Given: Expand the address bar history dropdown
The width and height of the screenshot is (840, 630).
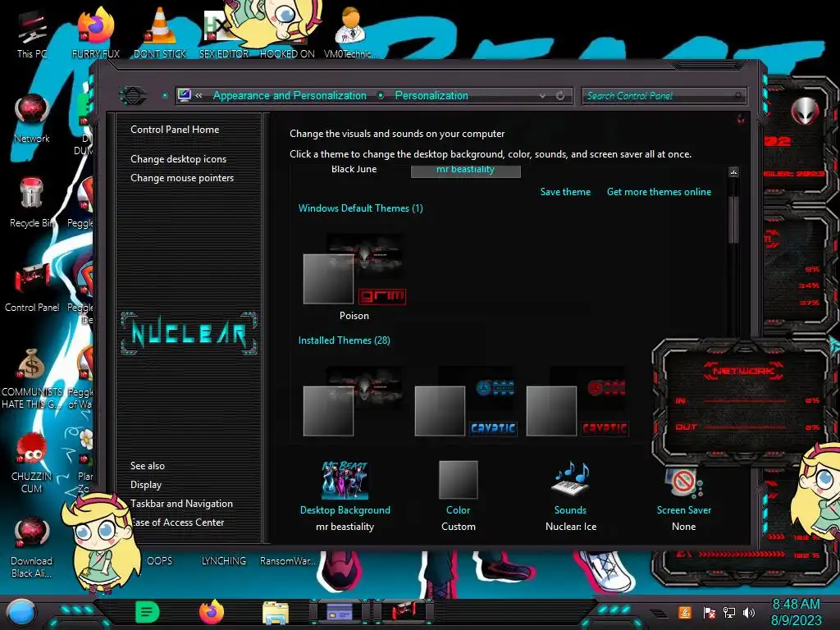Looking at the screenshot, I should click(543, 96).
